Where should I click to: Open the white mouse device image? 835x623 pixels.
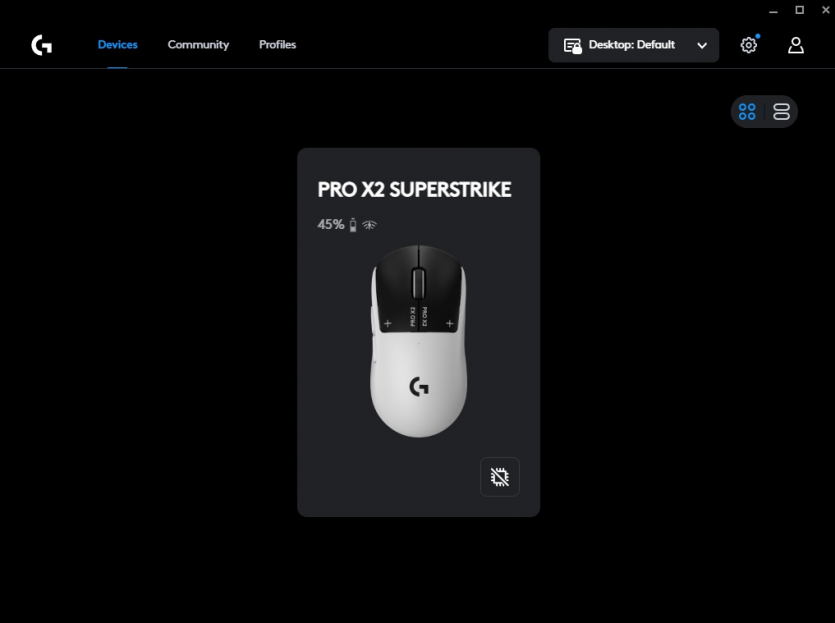point(419,341)
